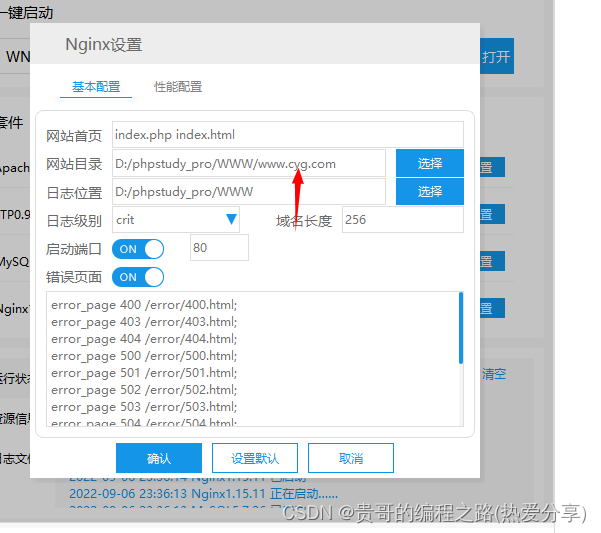Edit the 网站首页 input field
The width and height of the screenshot is (601, 533).
[287, 135]
